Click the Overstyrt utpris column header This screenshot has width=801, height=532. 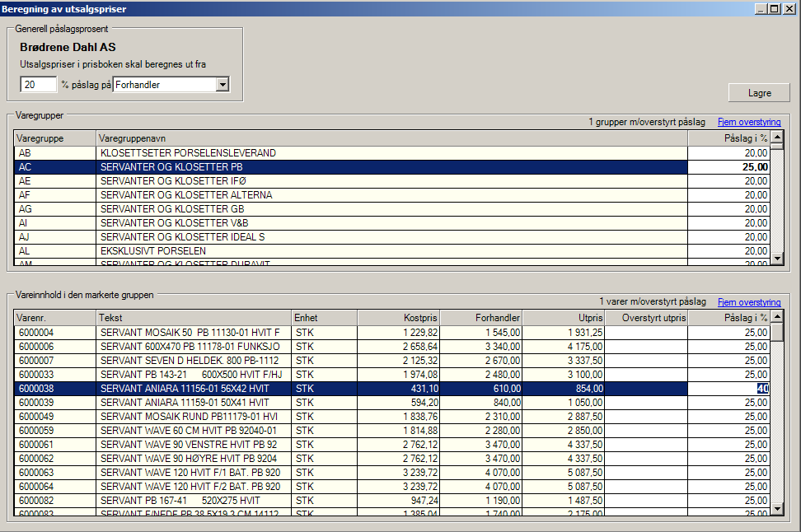point(646,318)
